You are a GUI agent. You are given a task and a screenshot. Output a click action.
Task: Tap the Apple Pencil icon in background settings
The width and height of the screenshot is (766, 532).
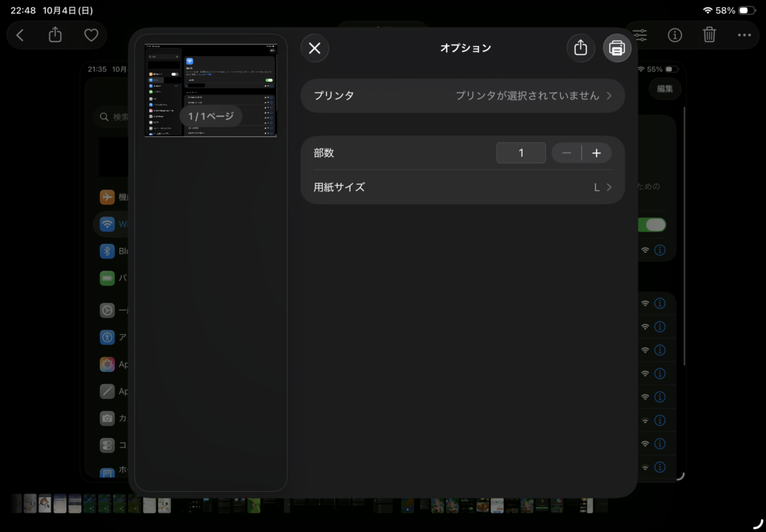108,391
